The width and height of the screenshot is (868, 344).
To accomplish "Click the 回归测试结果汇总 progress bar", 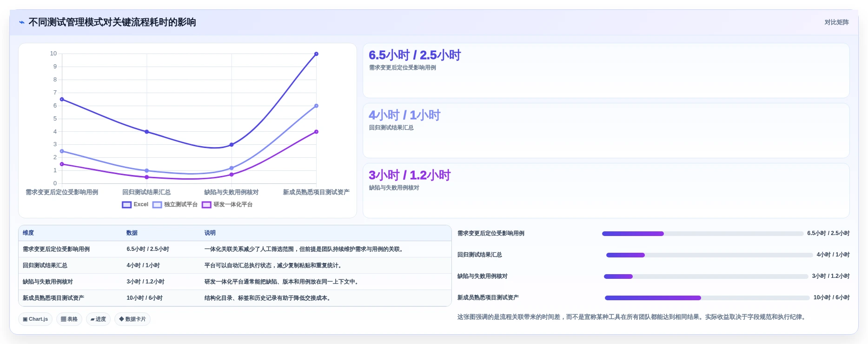I will (709, 255).
